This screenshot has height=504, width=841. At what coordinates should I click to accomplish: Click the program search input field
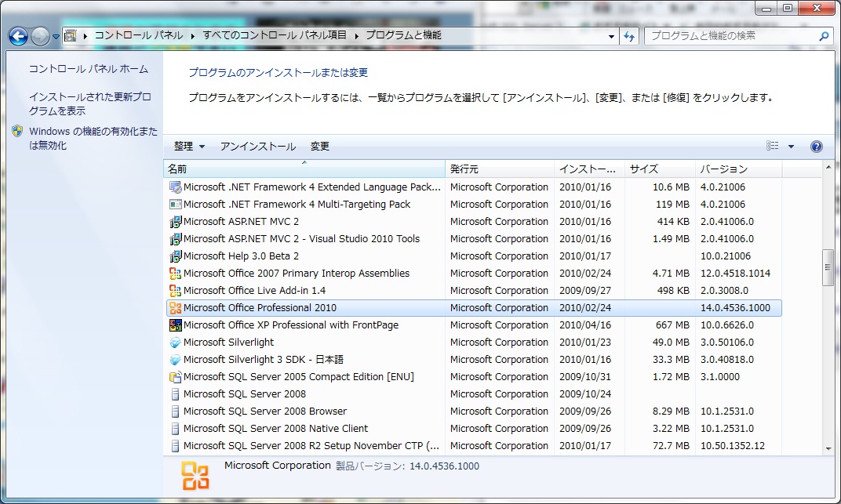[x=730, y=36]
